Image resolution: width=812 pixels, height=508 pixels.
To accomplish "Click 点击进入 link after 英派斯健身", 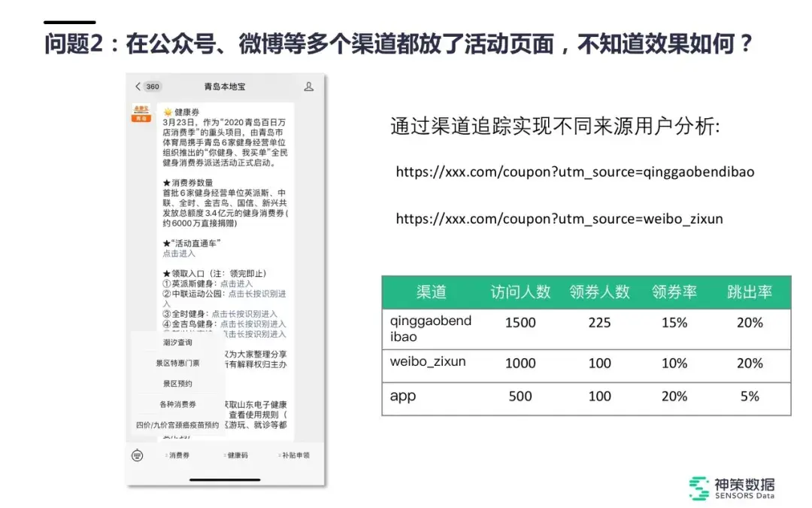I will click(x=236, y=284).
